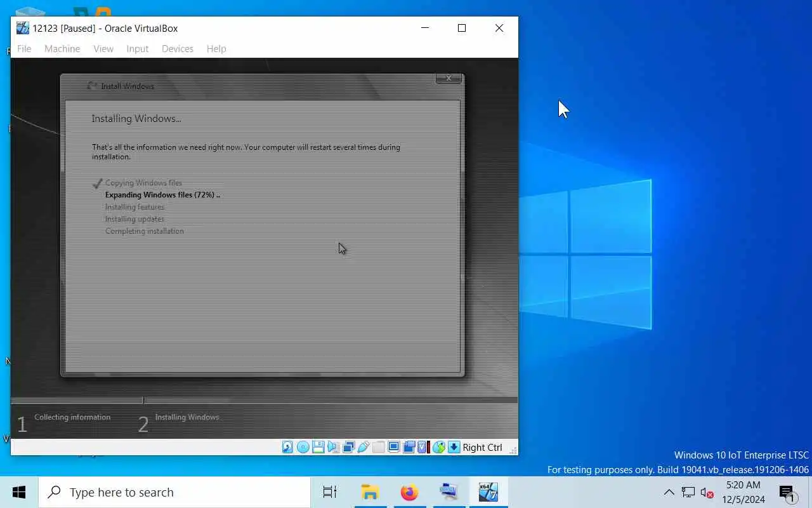812x508 pixels.
Task: Click the VirtualBox title bar app icon
Action: (x=23, y=28)
